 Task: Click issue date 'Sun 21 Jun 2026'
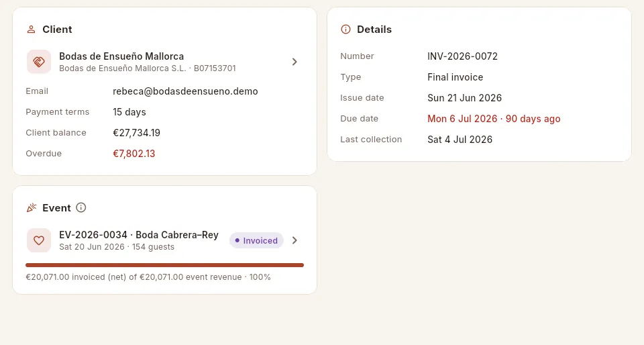(x=464, y=98)
